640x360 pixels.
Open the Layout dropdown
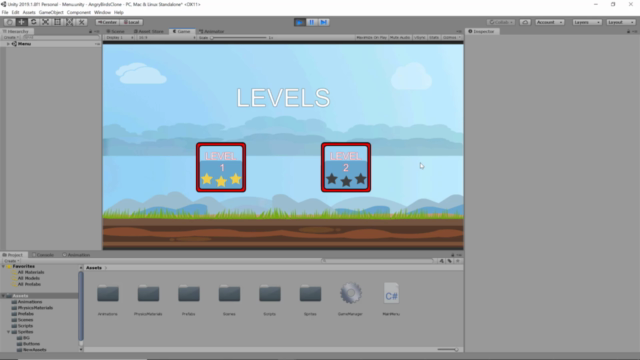(620, 22)
